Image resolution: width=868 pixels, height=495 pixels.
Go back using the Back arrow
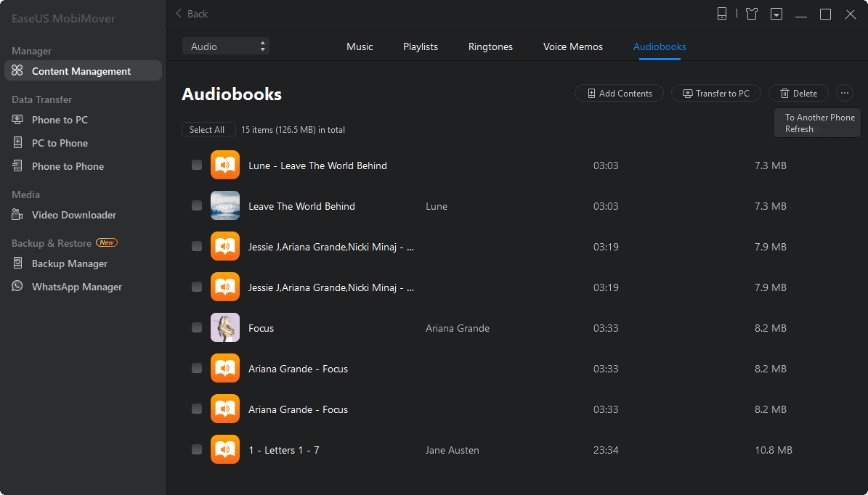point(192,14)
